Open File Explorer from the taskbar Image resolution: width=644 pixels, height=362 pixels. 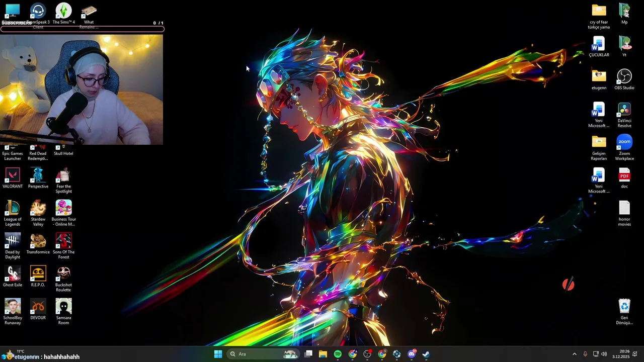tap(323, 354)
